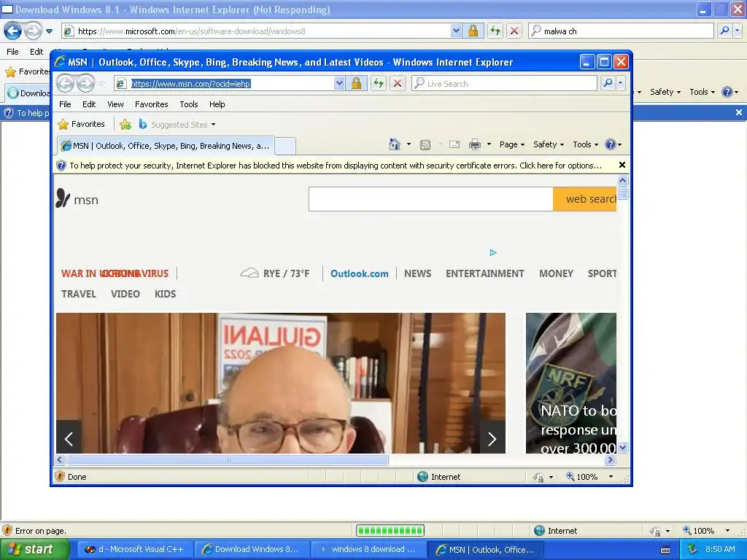Click shield icon on the security information bar
The width and height of the screenshot is (747, 560).
pos(61,166)
